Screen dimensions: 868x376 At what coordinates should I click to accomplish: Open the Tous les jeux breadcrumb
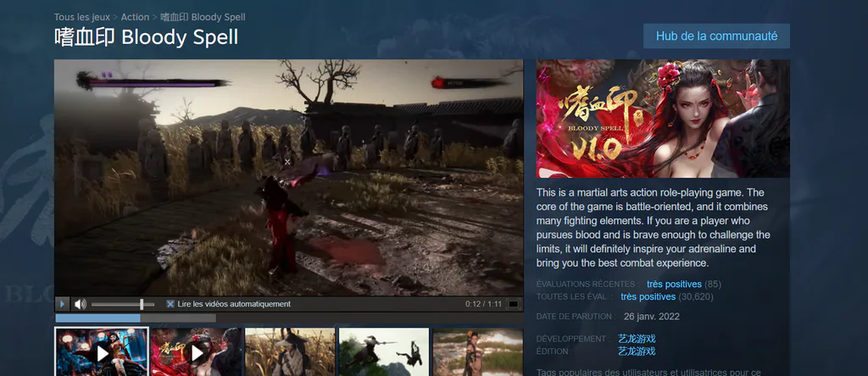tap(82, 17)
